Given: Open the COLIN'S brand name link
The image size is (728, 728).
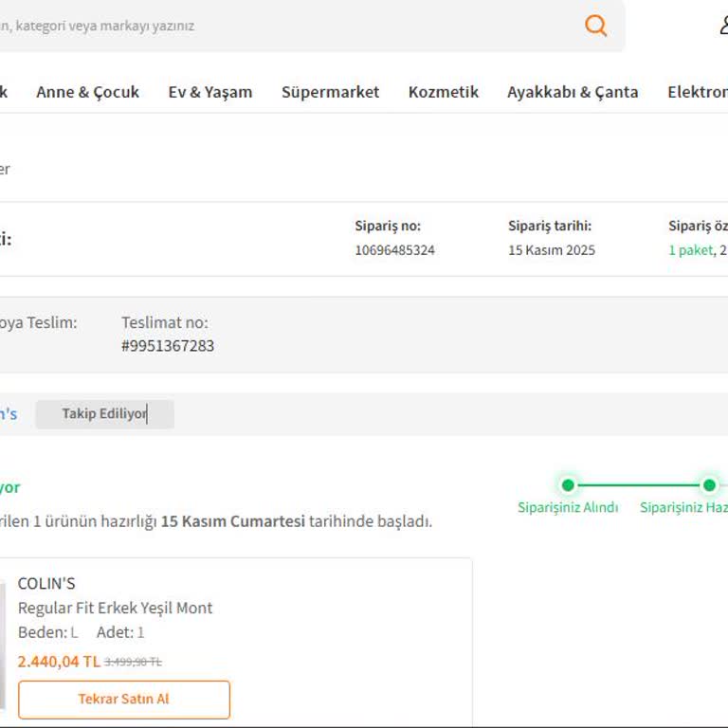Looking at the screenshot, I should 46,583.
